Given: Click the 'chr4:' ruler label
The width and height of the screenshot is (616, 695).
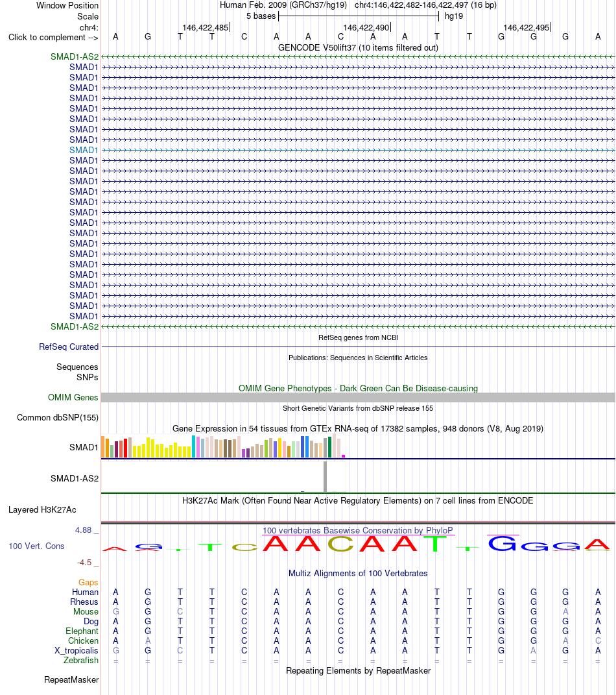Looking at the screenshot, I should tap(89, 27).
